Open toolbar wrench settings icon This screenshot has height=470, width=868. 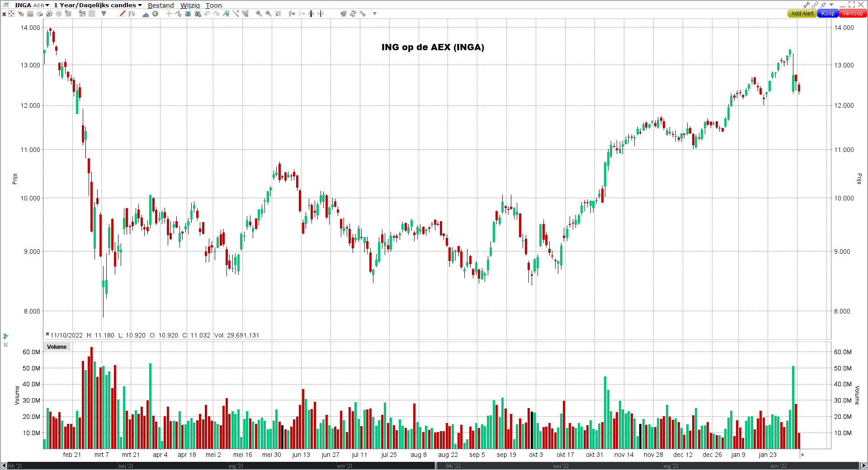coord(363,14)
